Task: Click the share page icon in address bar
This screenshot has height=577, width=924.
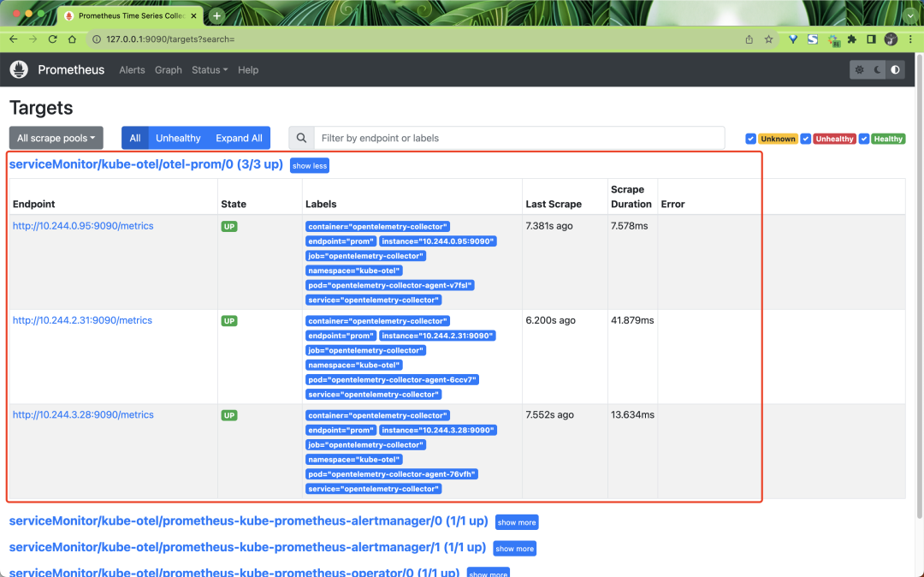Action: [749, 39]
